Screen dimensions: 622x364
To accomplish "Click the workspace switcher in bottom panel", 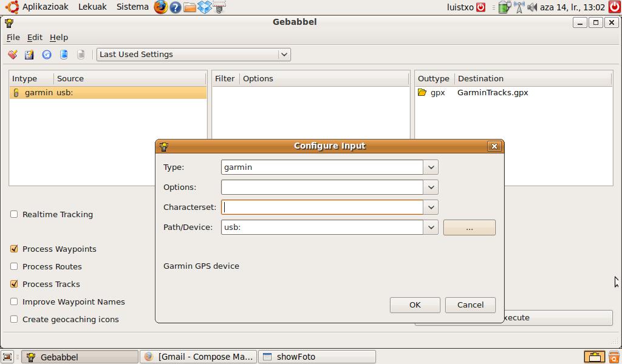I will coord(594,357).
